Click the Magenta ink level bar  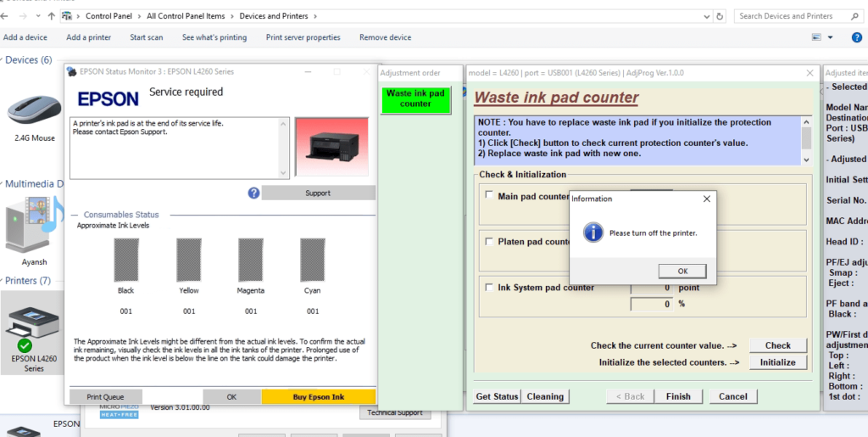point(251,261)
